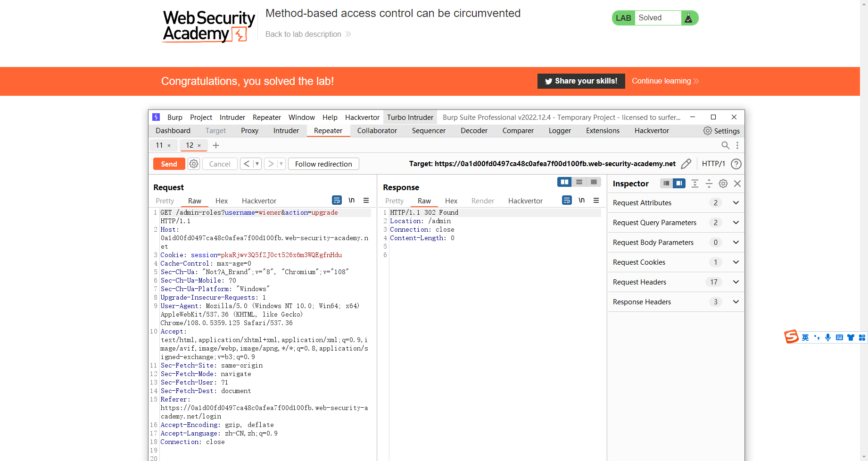Click the Cancel button
Image resolution: width=868 pixels, height=461 pixels.
point(220,164)
